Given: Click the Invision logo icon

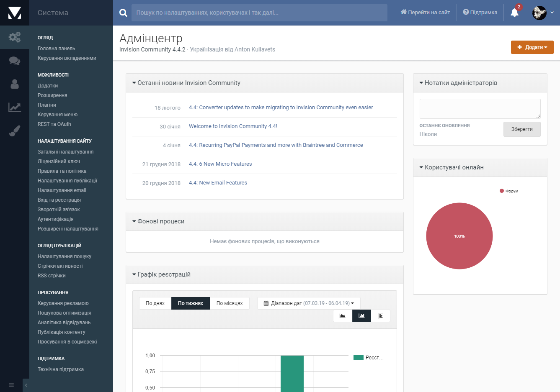Looking at the screenshot, I should pyautogui.click(x=15, y=13).
